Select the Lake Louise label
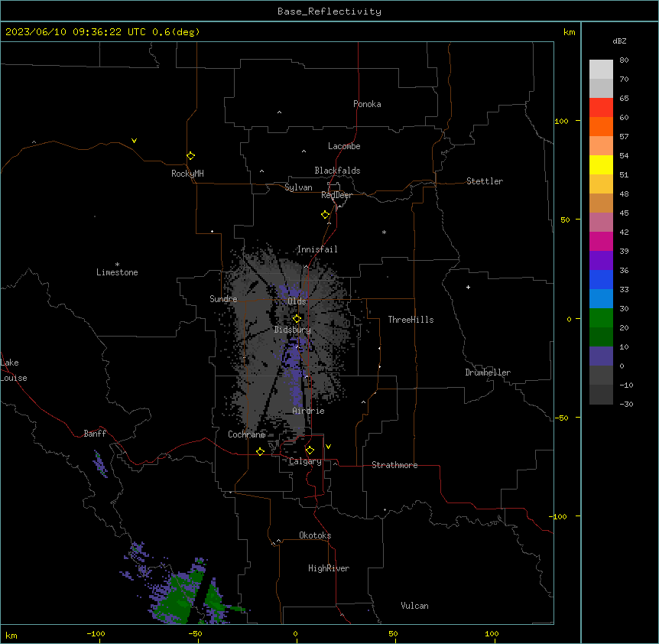 (14, 370)
